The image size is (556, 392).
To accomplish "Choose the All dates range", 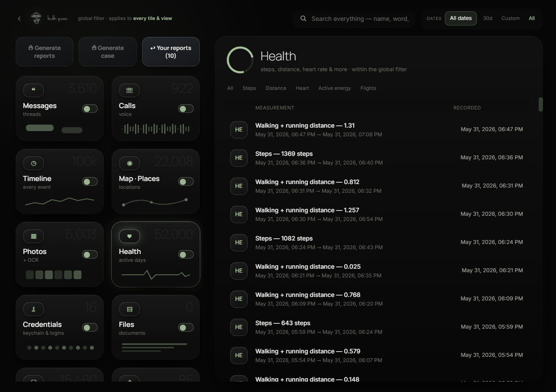I will 461,18.
